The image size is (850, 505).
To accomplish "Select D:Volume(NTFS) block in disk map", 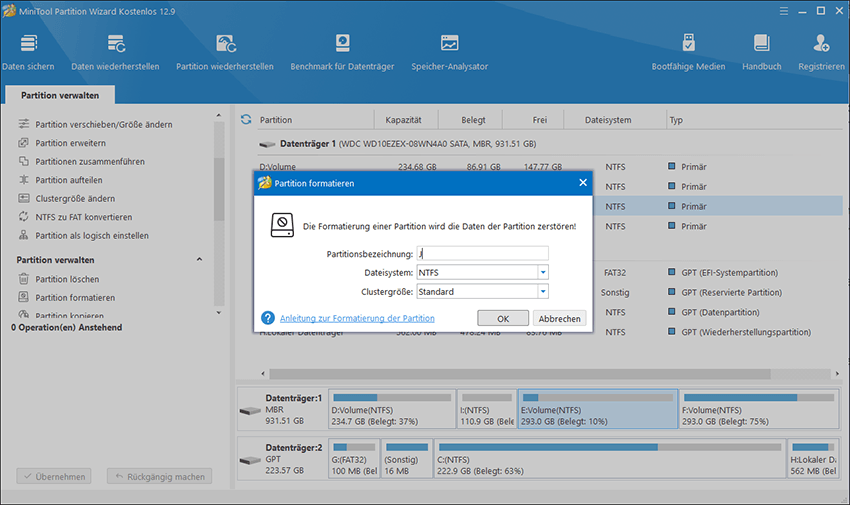I will [x=392, y=409].
